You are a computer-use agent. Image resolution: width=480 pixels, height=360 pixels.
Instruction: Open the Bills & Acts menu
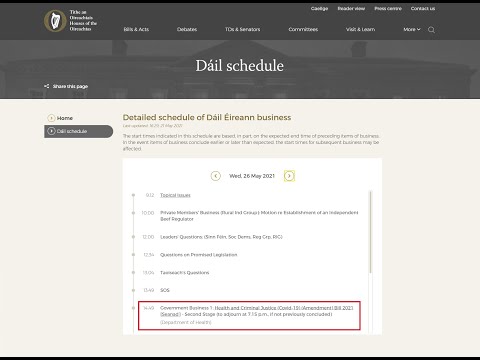click(x=136, y=29)
